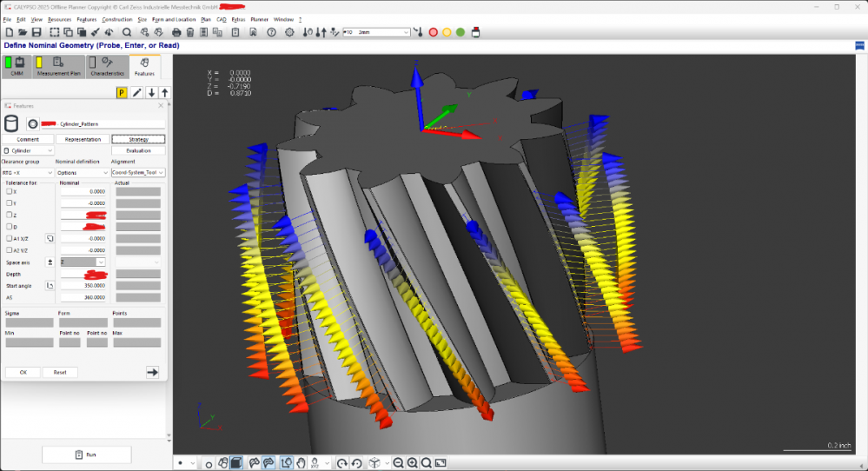This screenshot has width=868, height=471.
Task: Fit view to window icon
Action: coord(441,462)
